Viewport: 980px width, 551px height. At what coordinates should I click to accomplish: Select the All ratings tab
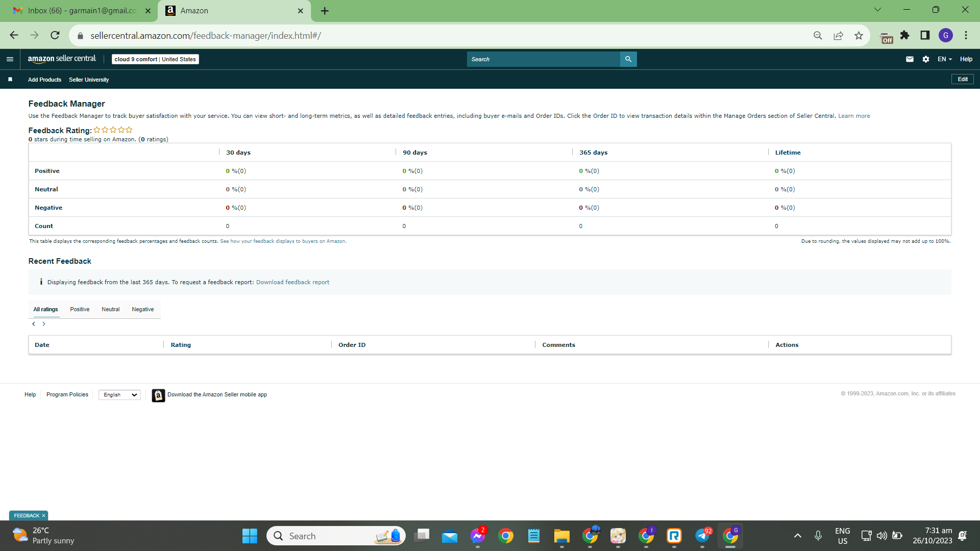click(x=45, y=309)
